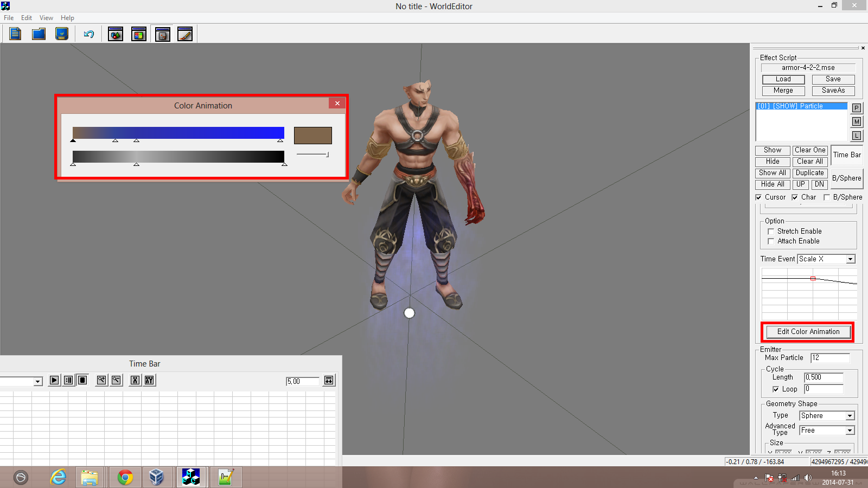The width and height of the screenshot is (868, 488).
Task: Pause the Time Bar playback
Action: click(x=68, y=380)
